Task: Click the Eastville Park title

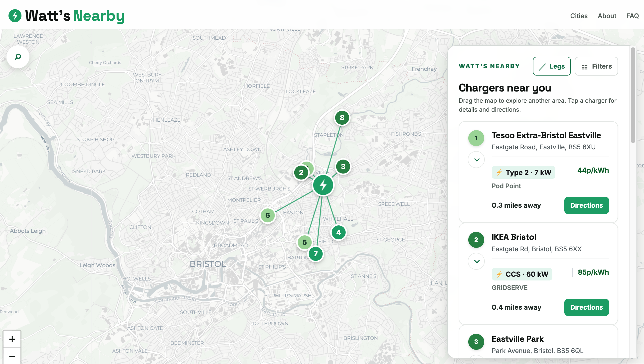Action: tap(517, 339)
